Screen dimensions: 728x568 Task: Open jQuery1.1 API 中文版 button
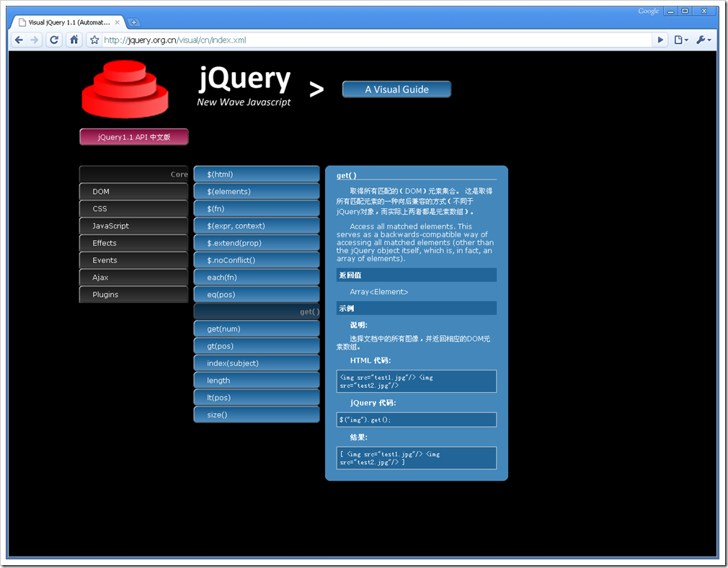pos(134,137)
